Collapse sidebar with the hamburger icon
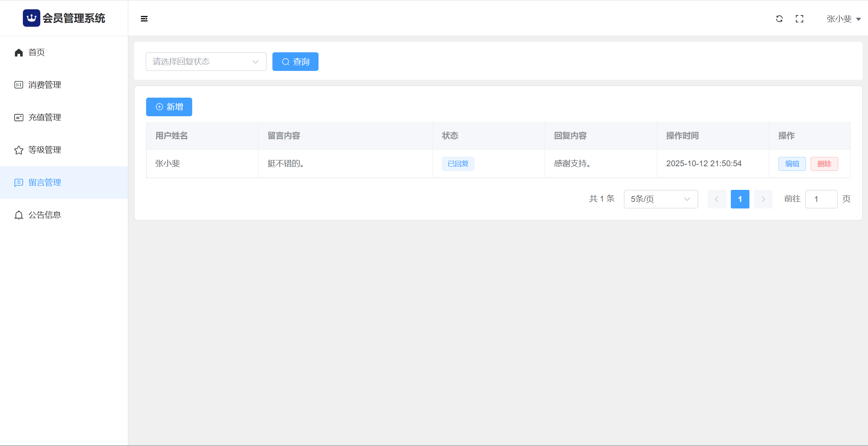Screen dimensions: 868x446 (x=144, y=19)
